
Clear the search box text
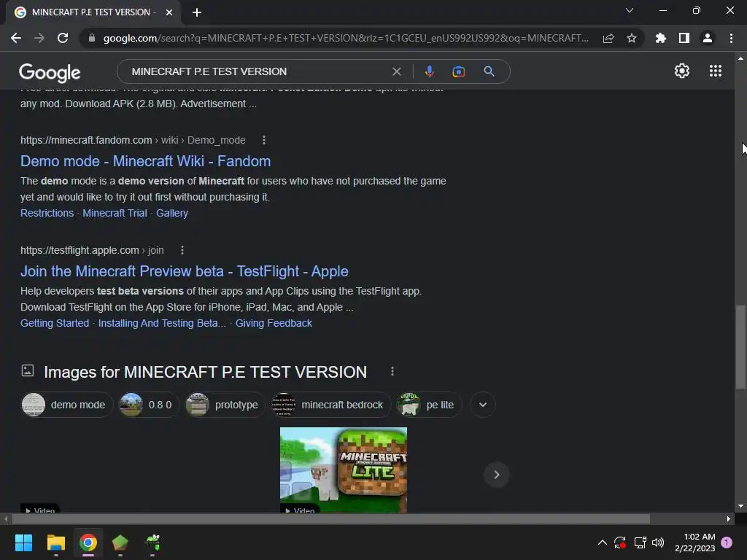pos(396,71)
